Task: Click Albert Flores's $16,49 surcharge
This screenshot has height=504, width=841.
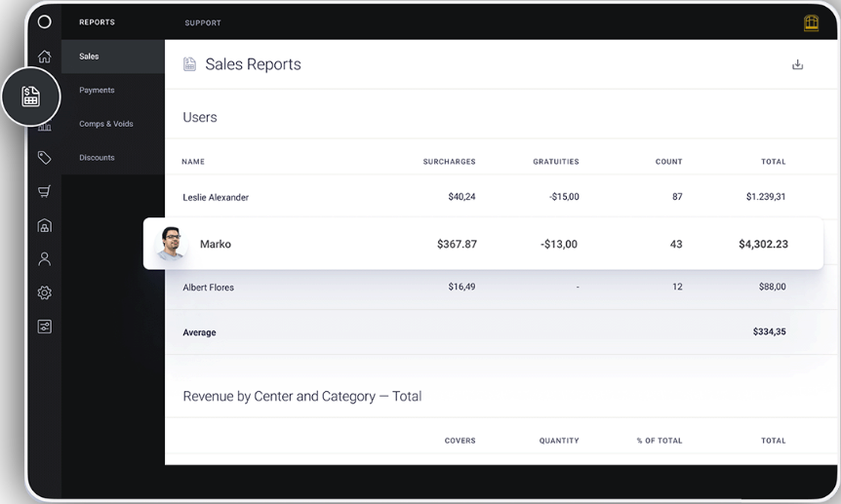Action: click(461, 287)
